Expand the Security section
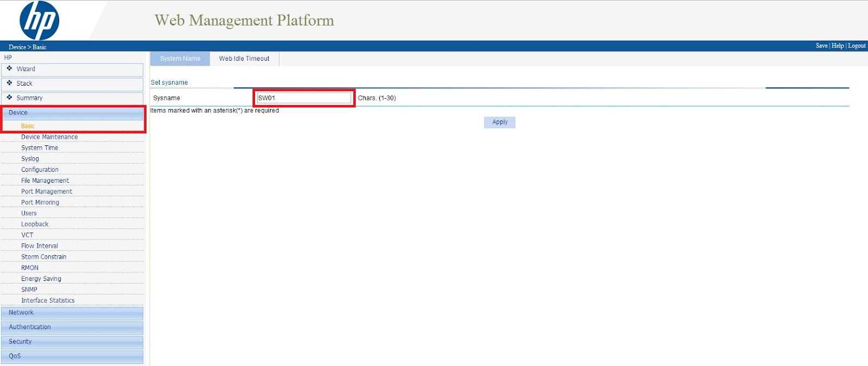This screenshot has height=366, width=868. (20, 342)
